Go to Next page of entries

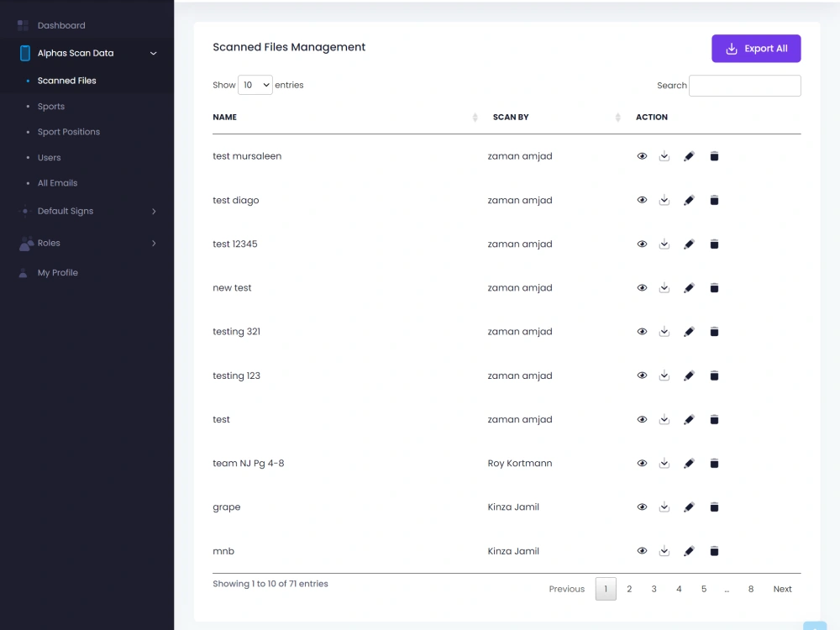pos(782,590)
